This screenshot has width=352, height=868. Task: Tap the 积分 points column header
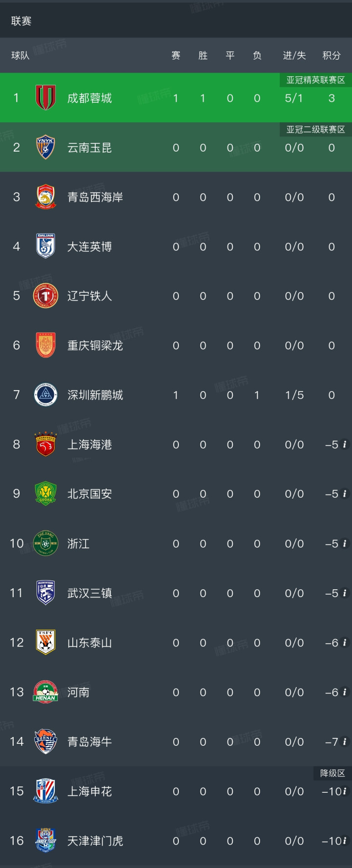click(x=331, y=56)
